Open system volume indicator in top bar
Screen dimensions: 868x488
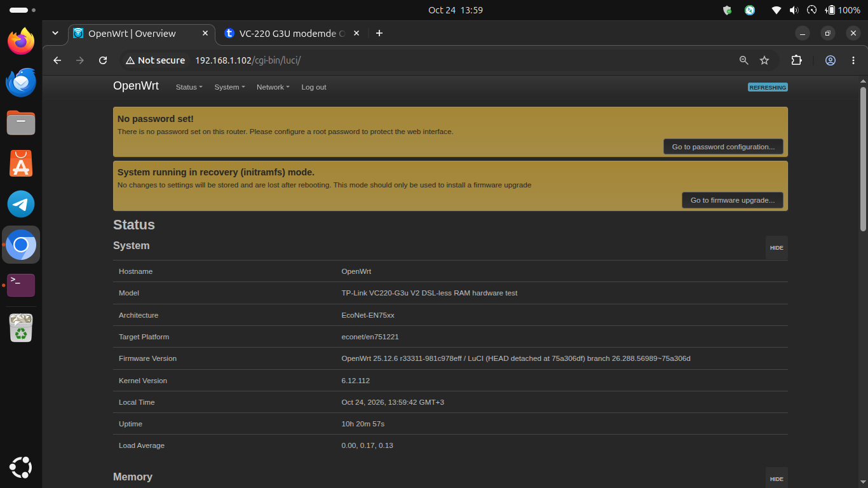(794, 10)
